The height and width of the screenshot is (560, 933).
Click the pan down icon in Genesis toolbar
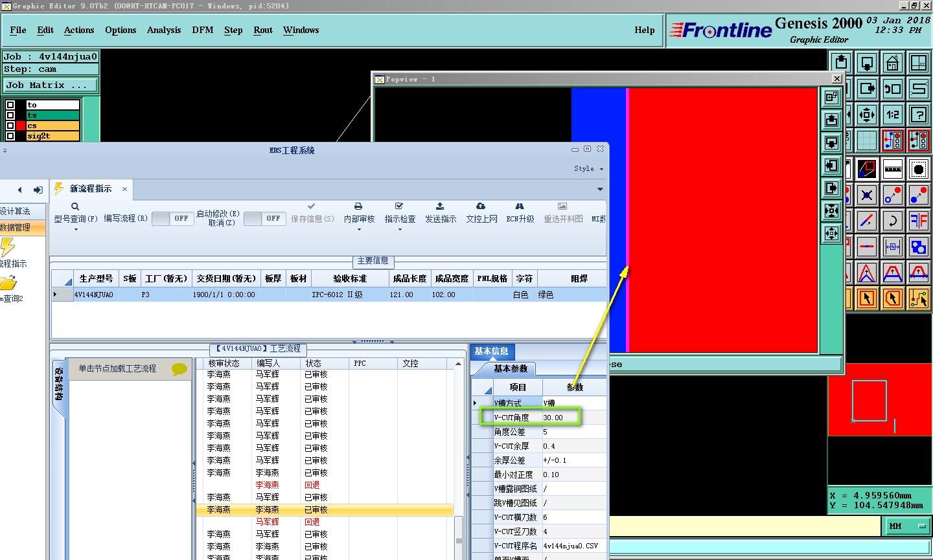point(867,63)
